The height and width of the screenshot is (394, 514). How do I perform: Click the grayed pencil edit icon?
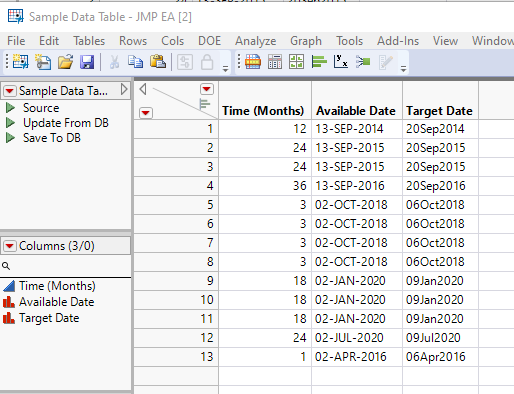click(x=386, y=62)
